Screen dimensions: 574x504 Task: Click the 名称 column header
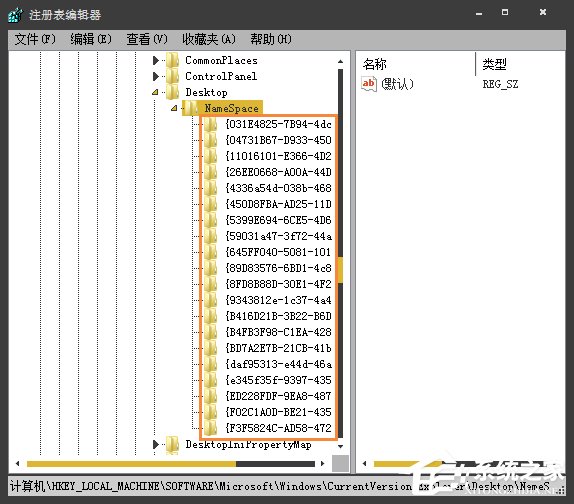click(x=374, y=64)
